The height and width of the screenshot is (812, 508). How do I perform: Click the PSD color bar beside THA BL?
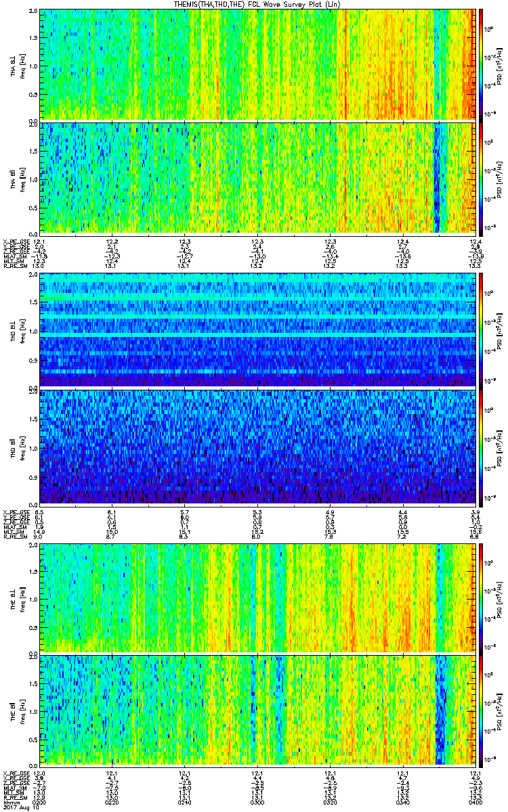[x=481, y=64]
